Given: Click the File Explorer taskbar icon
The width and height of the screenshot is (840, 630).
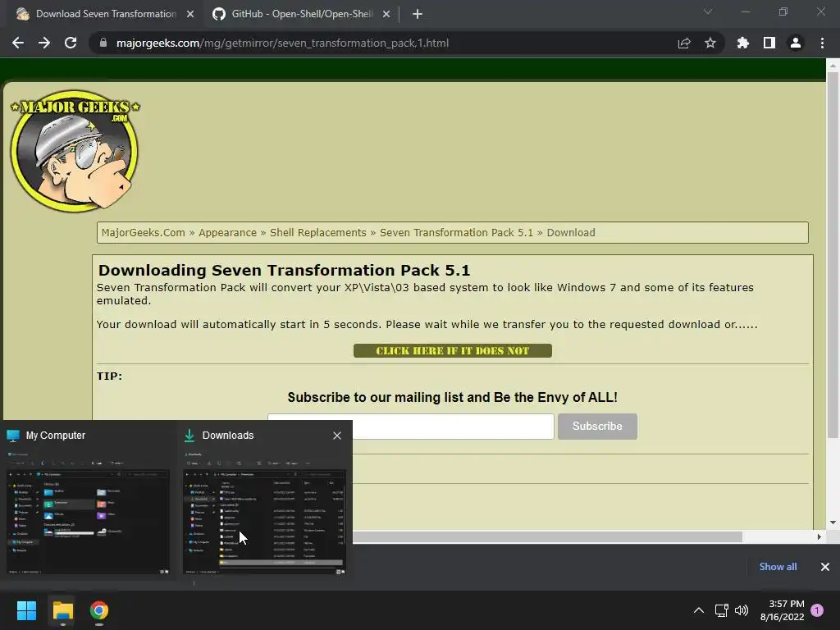Looking at the screenshot, I should tap(62, 610).
